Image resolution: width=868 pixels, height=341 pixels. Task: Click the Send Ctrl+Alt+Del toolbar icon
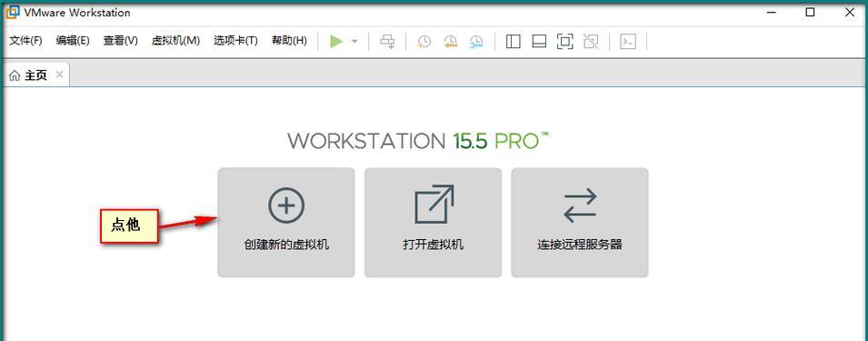coord(387,42)
